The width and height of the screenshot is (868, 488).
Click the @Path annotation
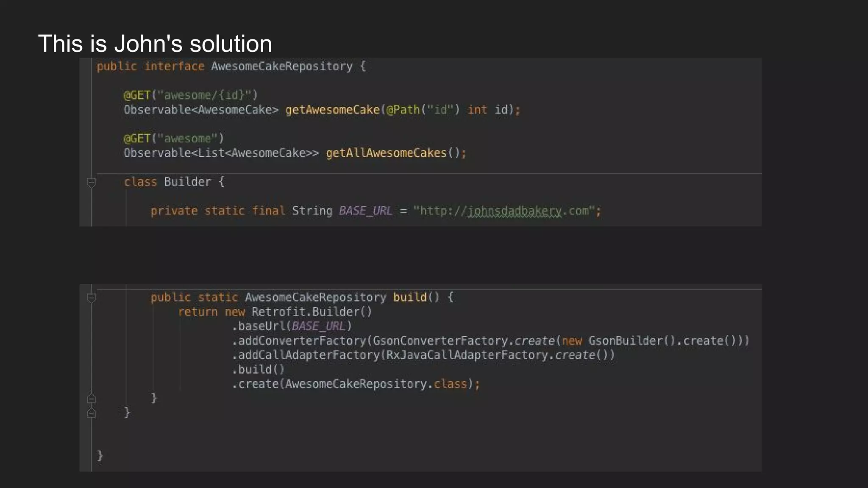pyautogui.click(x=403, y=110)
